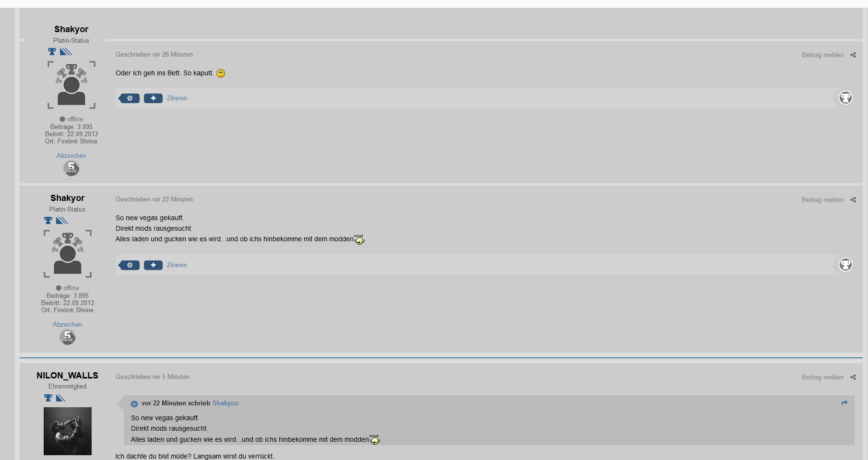This screenshot has width=868, height=460.
Task: Report first post with Beitrag melden
Action: pyautogui.click(x=822, y=55)
